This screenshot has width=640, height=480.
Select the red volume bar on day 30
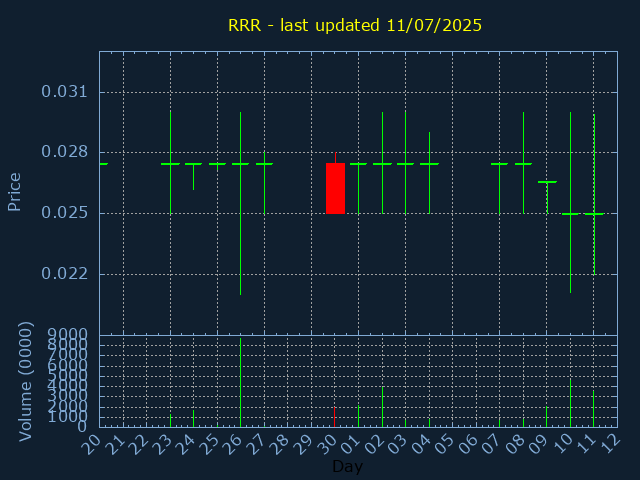pyautogui.click(x=334, y=417)
